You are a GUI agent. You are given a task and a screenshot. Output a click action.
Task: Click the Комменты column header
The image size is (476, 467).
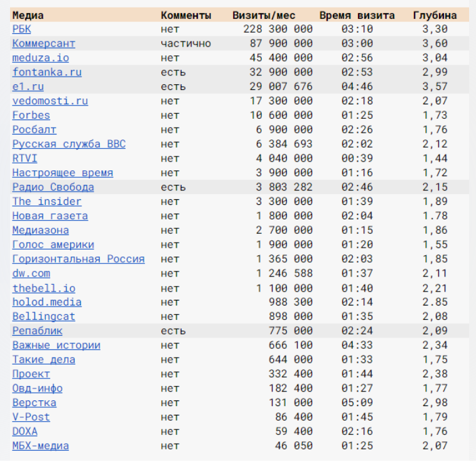pos(186,15)
